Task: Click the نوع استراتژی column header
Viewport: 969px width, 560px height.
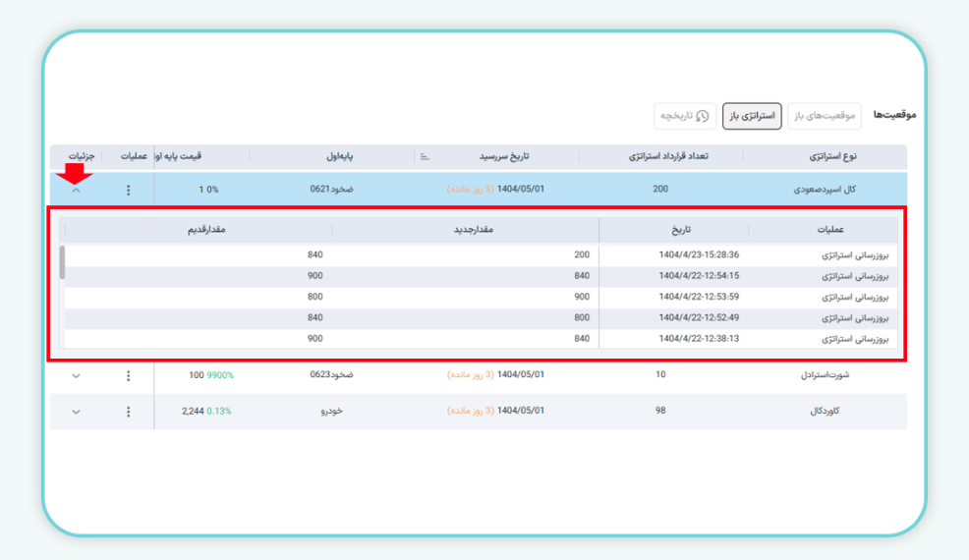Action: 831,157
